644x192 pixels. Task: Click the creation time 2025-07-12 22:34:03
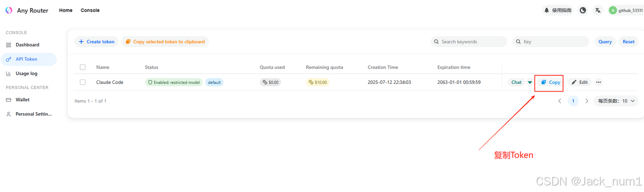[389, 82]
